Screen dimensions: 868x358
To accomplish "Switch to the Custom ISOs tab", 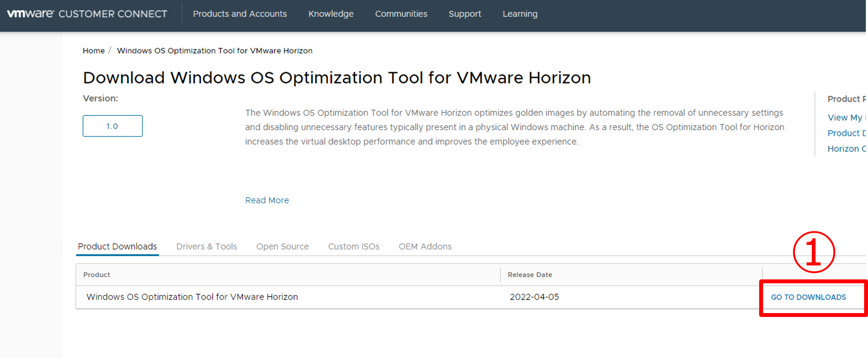I will [354, 247].
